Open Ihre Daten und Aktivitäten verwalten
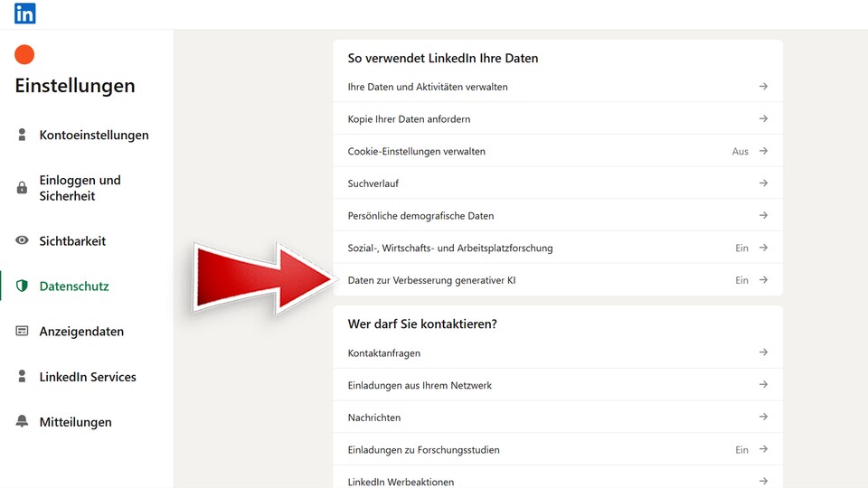Screen dimensions: 868x488 click(x=428, y=87)
